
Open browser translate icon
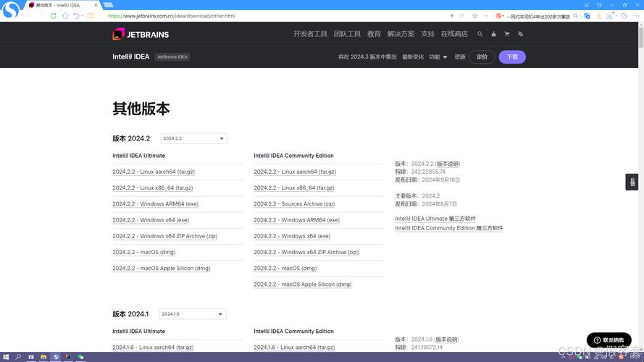[587, 16]
